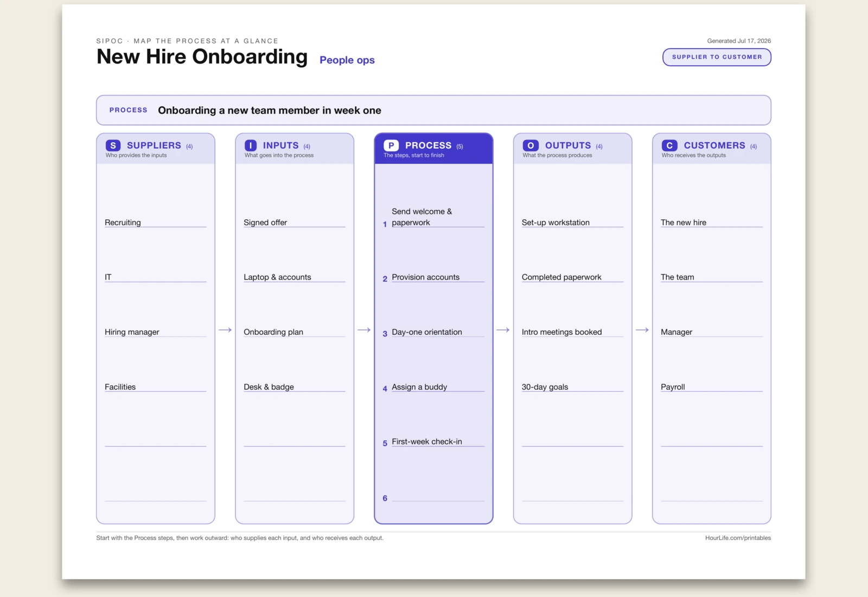Select the 'Desk & badge' input entry
Image resolution: width=868 pixels, height=597 pixels.
269,387
